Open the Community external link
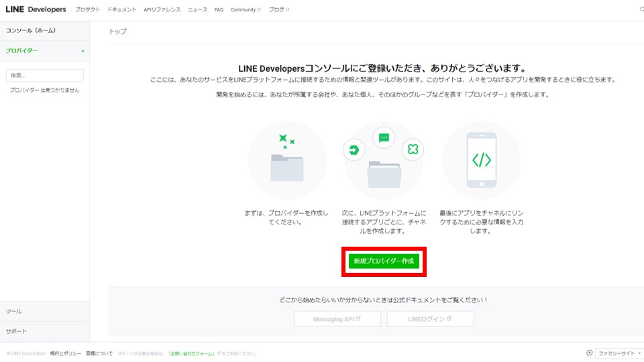The width and height of the screenshot is (644, 362). click(246, 9)
